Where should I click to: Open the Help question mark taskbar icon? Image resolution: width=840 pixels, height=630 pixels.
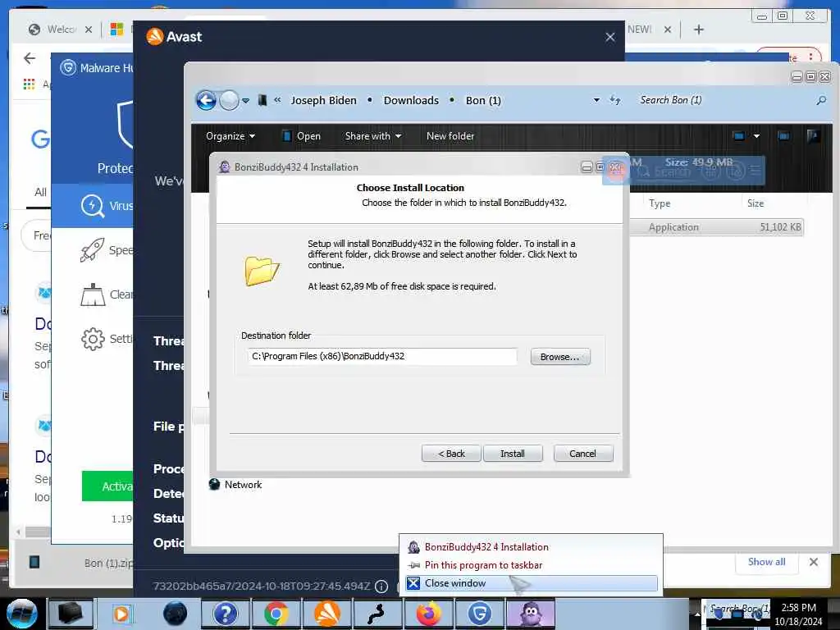pos(225,614)
